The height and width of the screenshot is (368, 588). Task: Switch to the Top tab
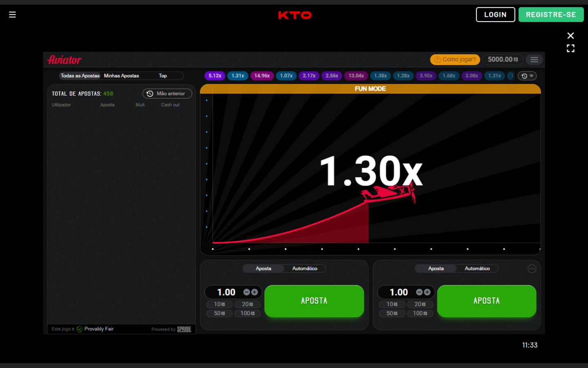click(163, 76)
